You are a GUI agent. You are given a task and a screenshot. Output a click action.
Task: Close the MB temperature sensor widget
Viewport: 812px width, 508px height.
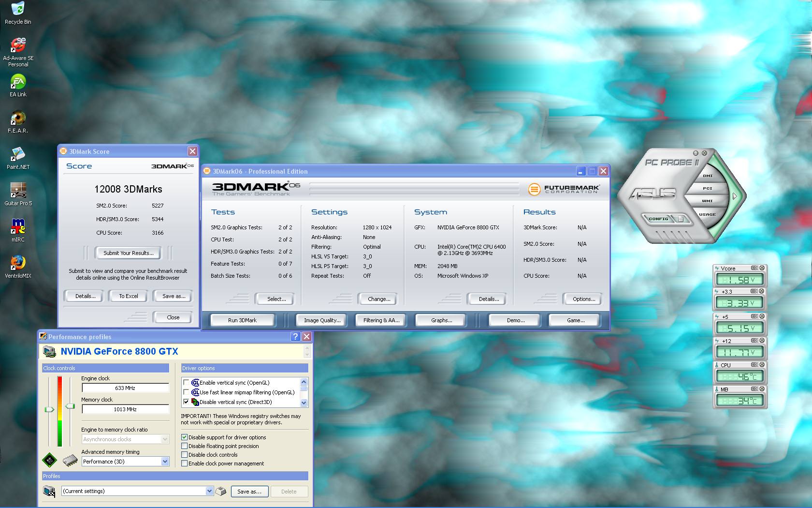(762, 389)
